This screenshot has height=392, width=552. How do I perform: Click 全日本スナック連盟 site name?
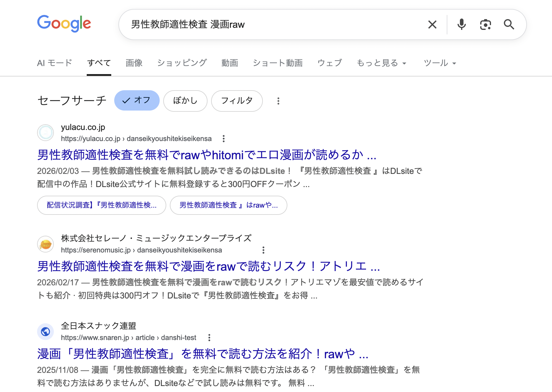pos(99,326)
